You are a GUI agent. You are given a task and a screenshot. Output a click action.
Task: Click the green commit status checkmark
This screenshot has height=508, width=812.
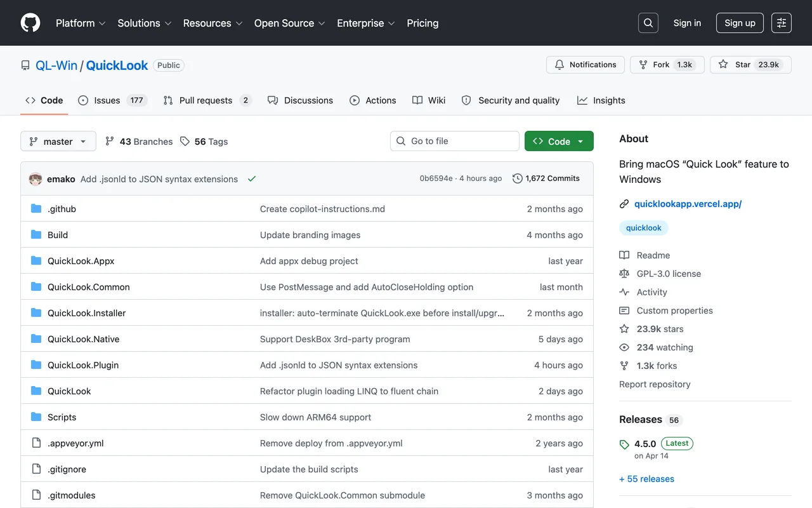click(x=252, y=179)
